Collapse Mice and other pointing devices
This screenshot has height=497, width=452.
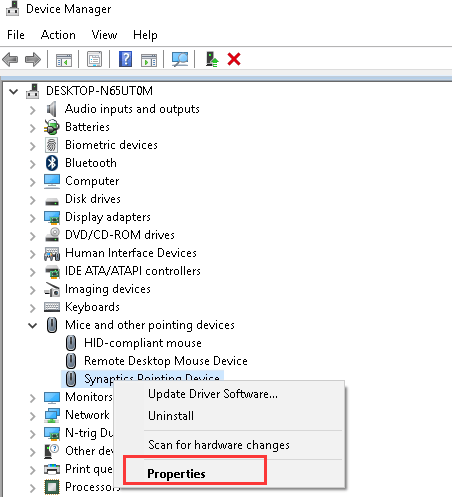(32, 325)
